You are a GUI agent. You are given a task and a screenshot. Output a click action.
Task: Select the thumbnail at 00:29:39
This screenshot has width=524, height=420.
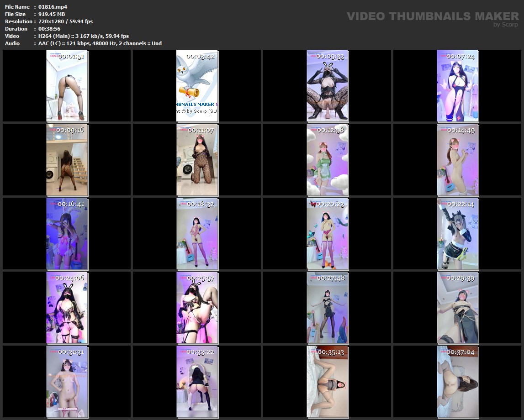point(458,308)
